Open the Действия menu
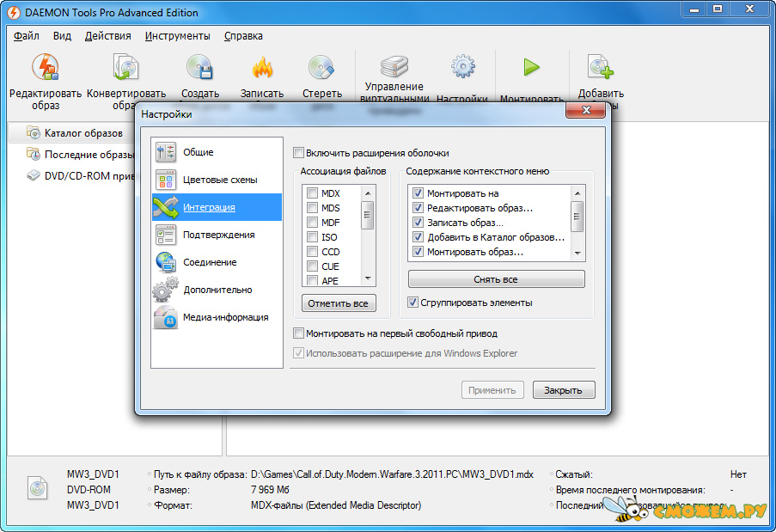 [x=108, y=35]
